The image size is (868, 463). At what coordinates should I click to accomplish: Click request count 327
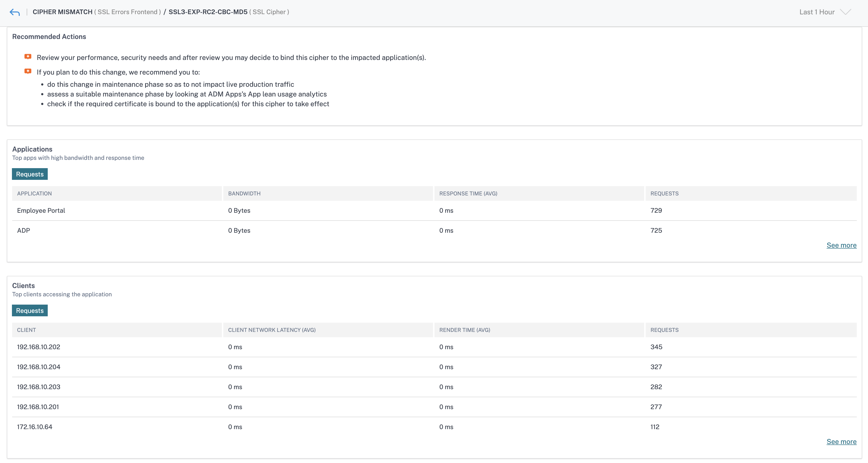tap(656, 367)
